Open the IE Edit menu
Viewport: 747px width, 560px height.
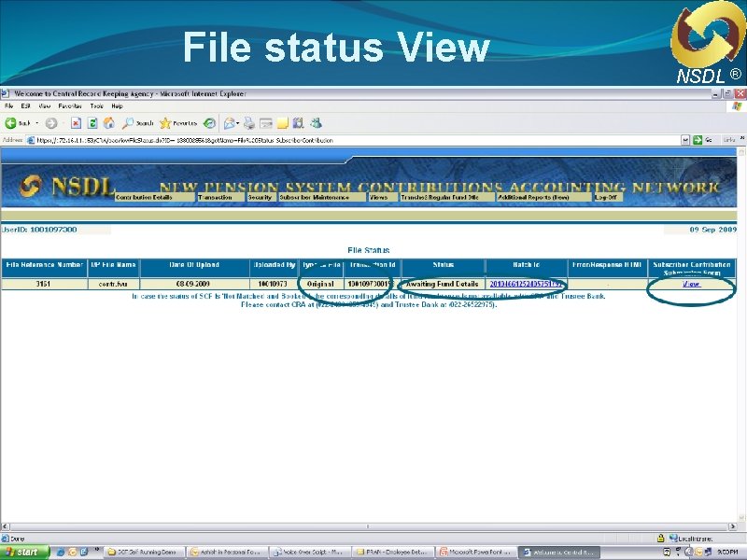coord(26,106)
